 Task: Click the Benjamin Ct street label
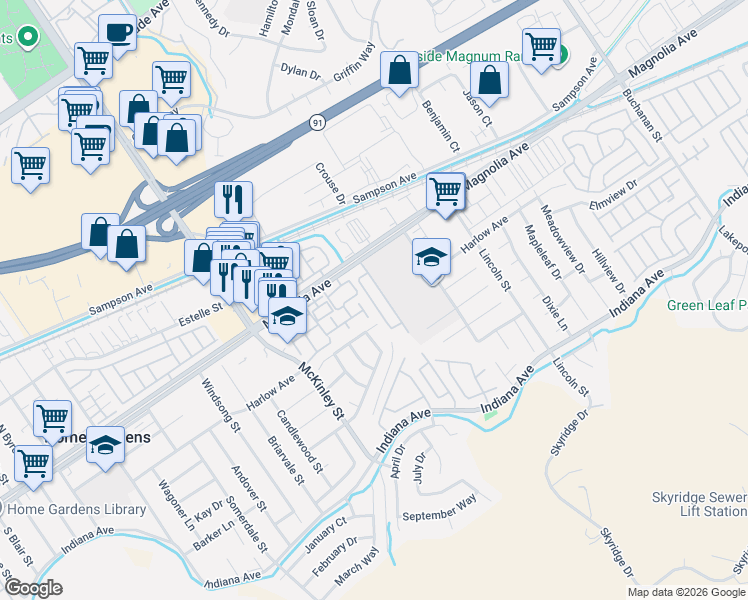click(x=441, y=126)
